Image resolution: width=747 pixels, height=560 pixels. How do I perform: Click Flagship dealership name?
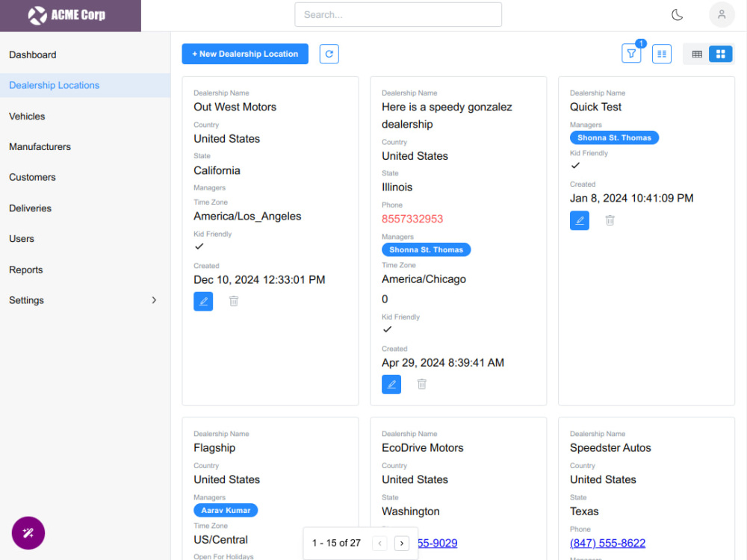tap(214, 447)
